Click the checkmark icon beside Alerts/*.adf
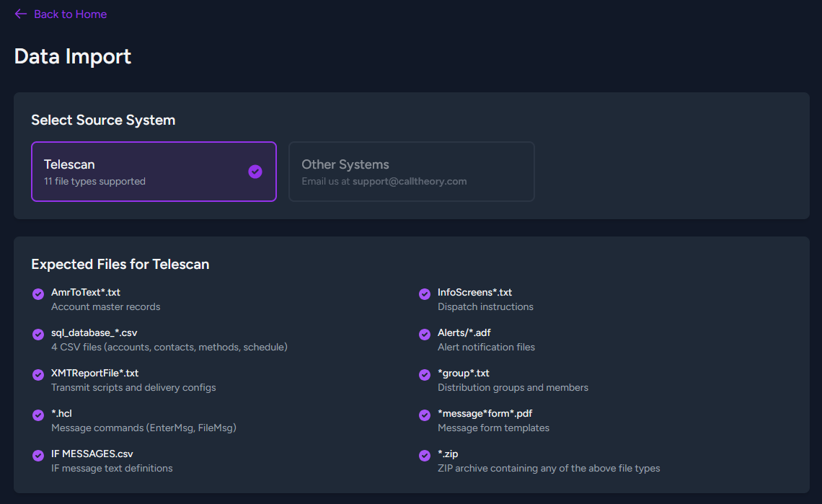The height and width of the screenshot is (504, 822). 425,334
